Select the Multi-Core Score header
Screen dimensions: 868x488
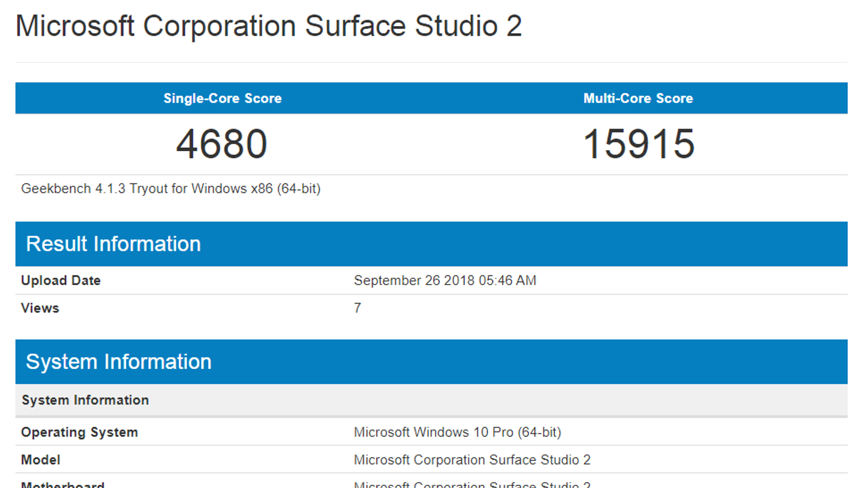638,98
